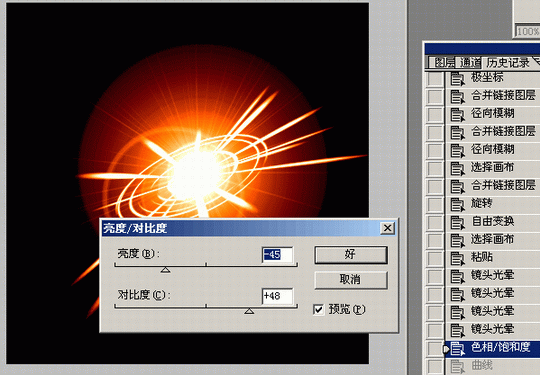Select the 粘贴 history step icon
Viewport: 540px width, 375px height.
pyautogui.click(x=457, y=258)
